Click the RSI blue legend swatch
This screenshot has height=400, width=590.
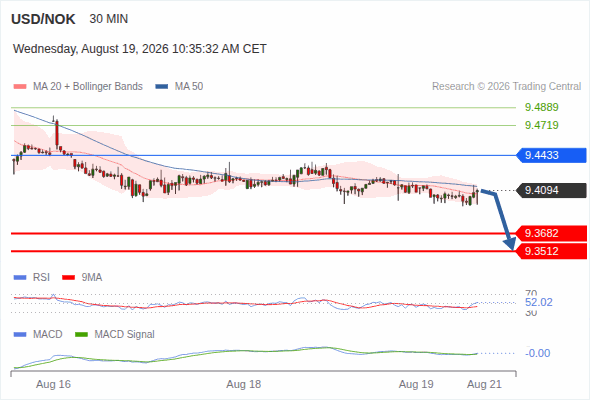20,278
